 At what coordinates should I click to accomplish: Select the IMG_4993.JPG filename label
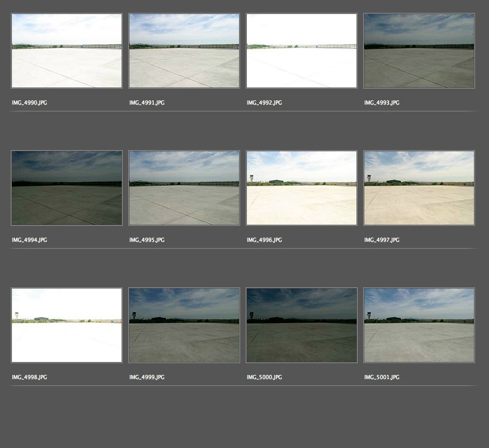click(382, 103)
